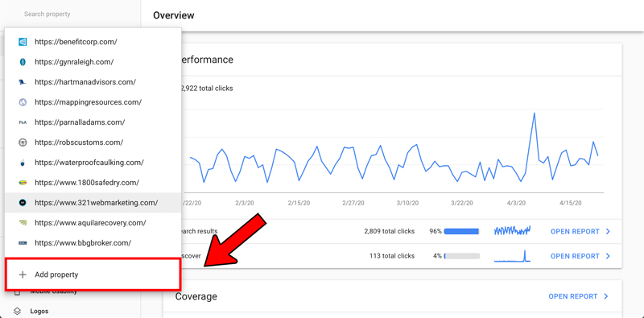Click the 2/15/20 date label on chart

click(299, 203)
